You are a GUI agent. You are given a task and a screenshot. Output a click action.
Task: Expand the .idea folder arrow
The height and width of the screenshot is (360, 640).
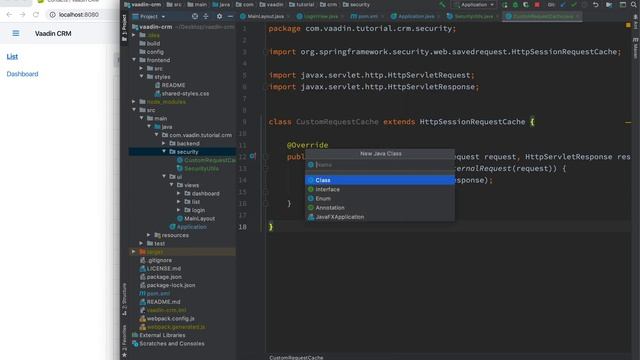coord(134,35)
